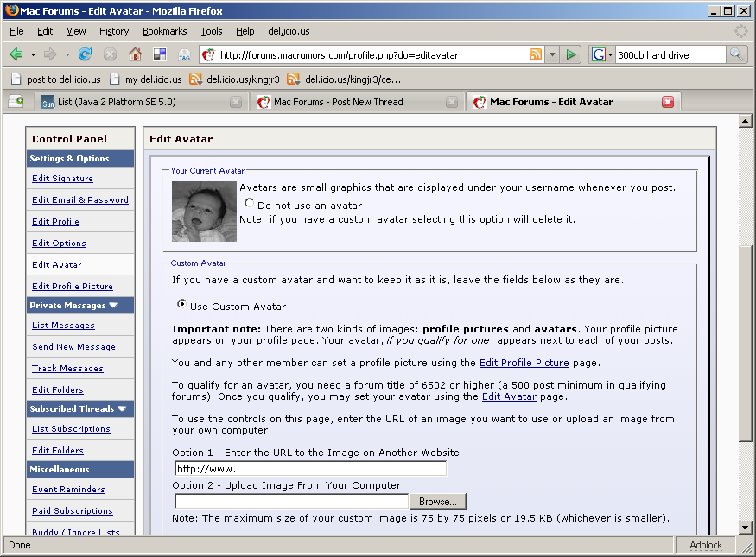756x557 pixels.
Task: Open the List Messages link
Action: click(x=63, y=326)
